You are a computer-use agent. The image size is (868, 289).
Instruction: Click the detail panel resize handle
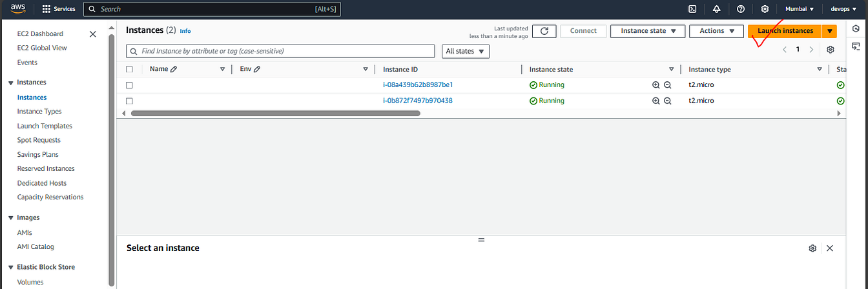pyautogui.click(x=481, y=239)
